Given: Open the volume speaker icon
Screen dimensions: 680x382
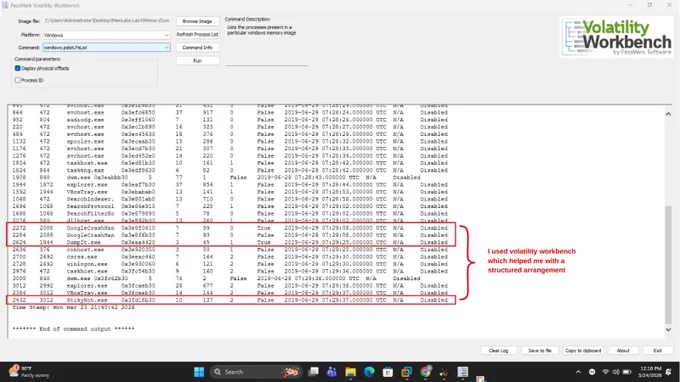Looking at the screenshot, I should [616, 372].
